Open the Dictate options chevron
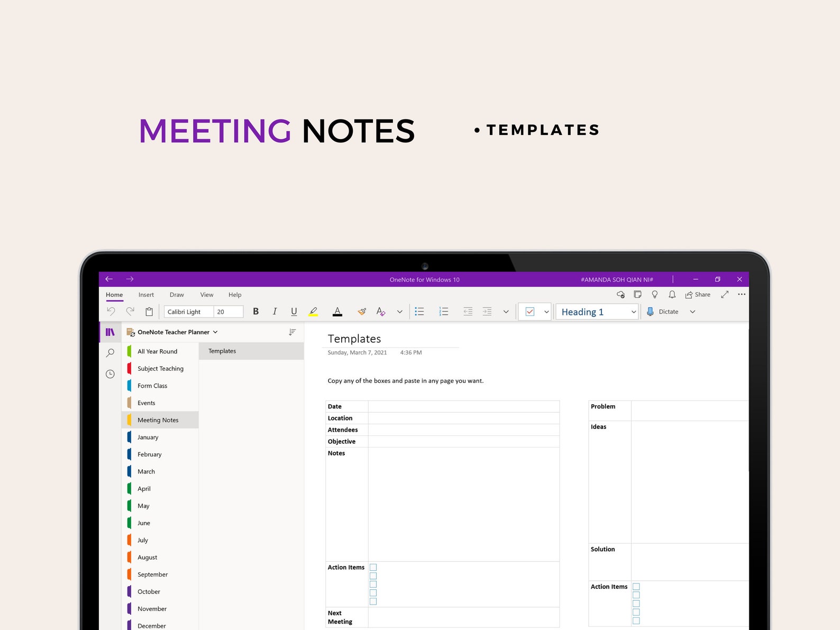840x630 pixels. click(x=692, y=312)
